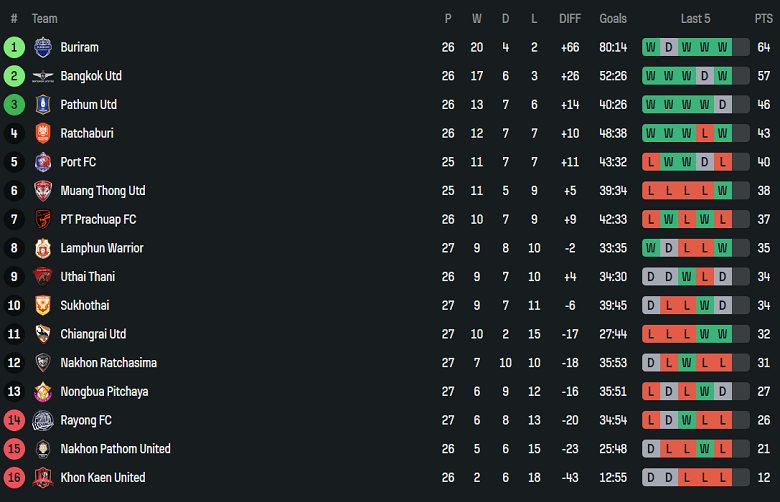The image size is (780, 502).
Task: Click the Chiangrai Utd club crest
Action: 42,334
